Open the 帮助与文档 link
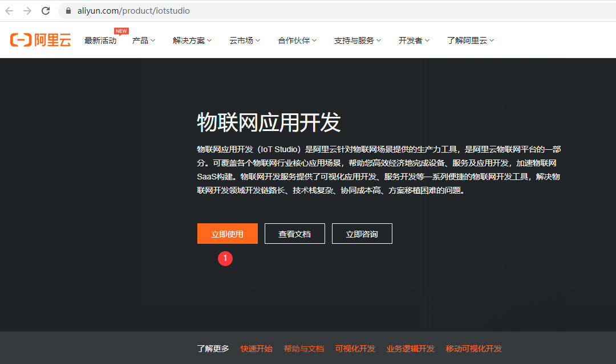The image size is (616, 364). pyautogui.click(x=304, y=349)
